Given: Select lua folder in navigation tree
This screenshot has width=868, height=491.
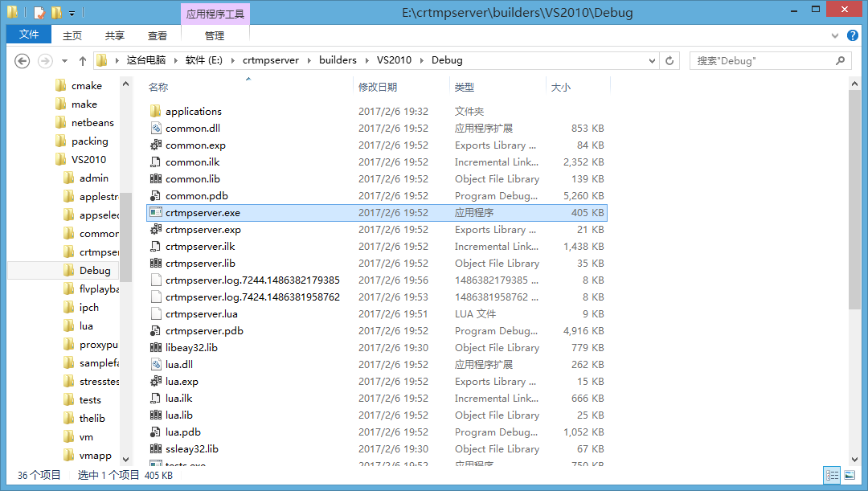Looking at the screenshot, I should tap(86, 326).
